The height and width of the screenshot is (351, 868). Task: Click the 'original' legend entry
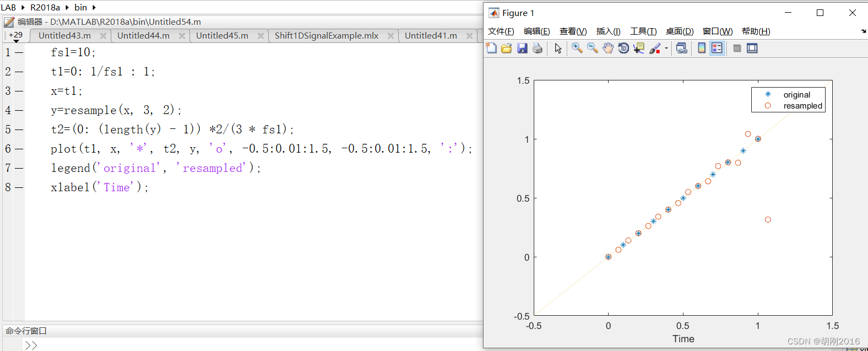click(x=796, y=95)
